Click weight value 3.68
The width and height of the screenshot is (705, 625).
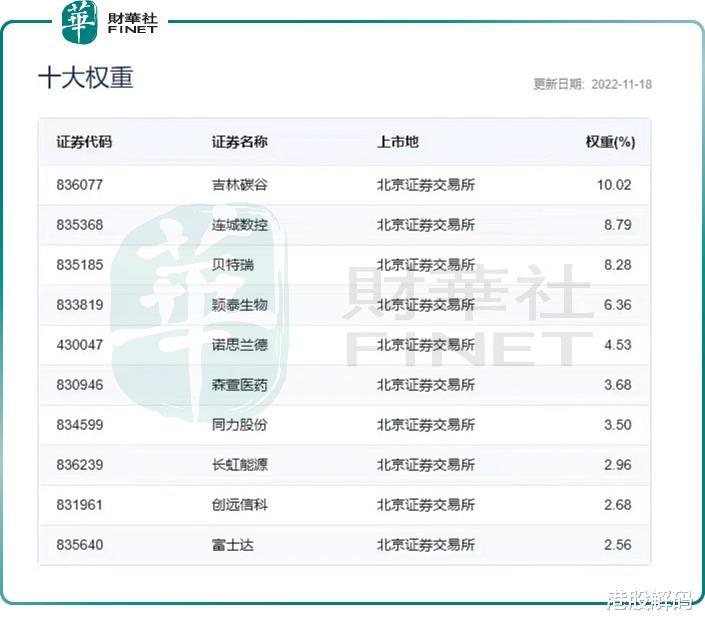(x=618, y=385)
